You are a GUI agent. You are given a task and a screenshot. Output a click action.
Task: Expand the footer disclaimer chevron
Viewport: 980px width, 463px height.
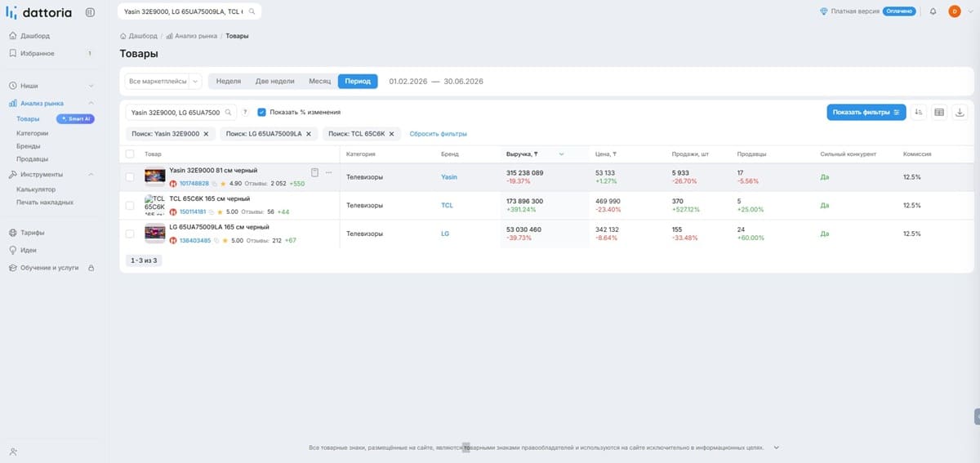pyautogui.click(x=777, y=447)
